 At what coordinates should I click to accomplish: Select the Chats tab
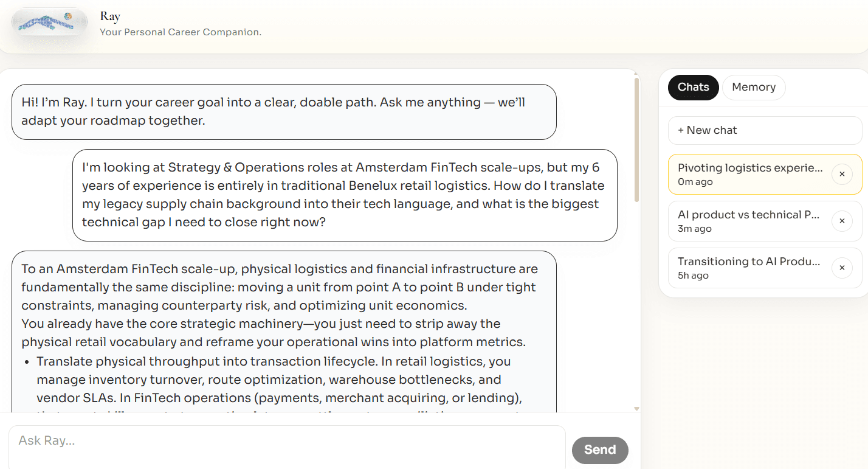click(x=694, y=87)
